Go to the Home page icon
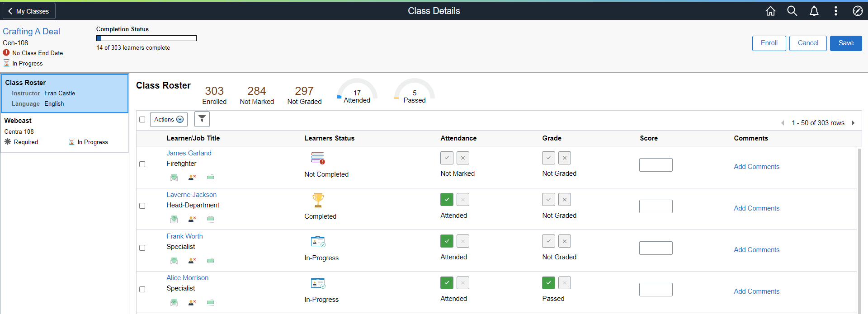Image resolution: width=868 pixels, height=314 pixels. point(770,11)
